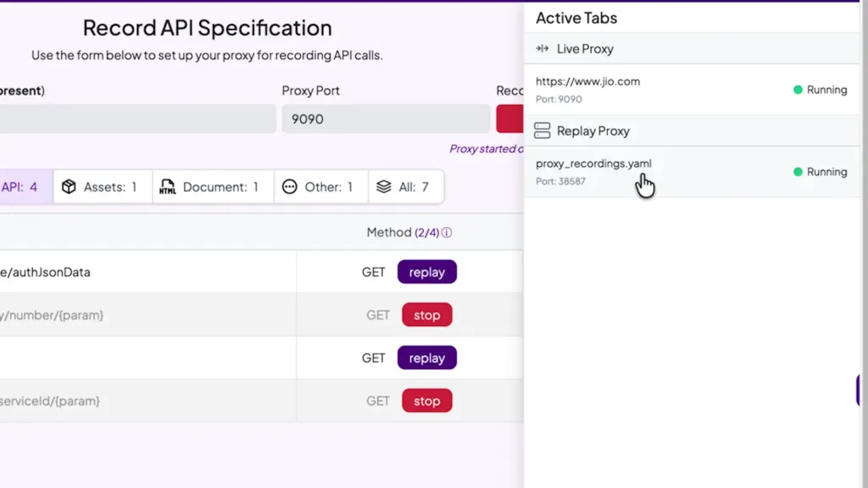This screenshot has height=488, width=868.
Task: Click green status dot for proxy_recordings.yaml
Action: tap(798, 172)
